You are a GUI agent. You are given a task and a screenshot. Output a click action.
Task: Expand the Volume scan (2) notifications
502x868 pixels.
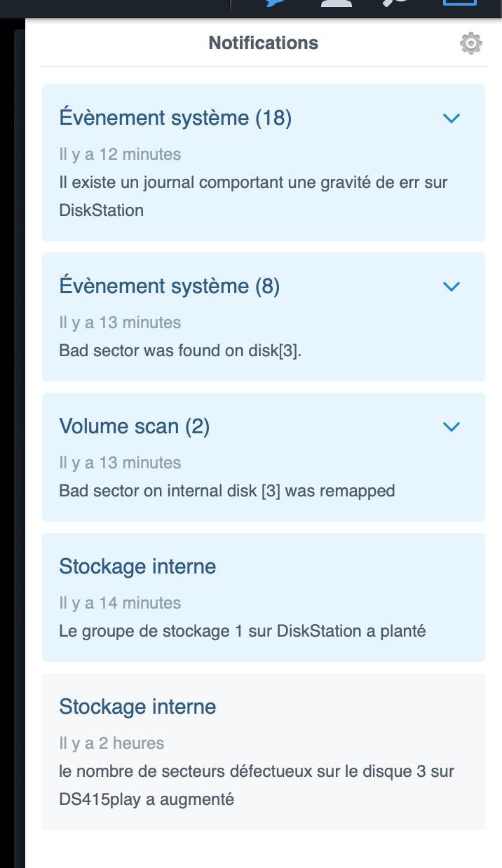[x=452, y=426]
